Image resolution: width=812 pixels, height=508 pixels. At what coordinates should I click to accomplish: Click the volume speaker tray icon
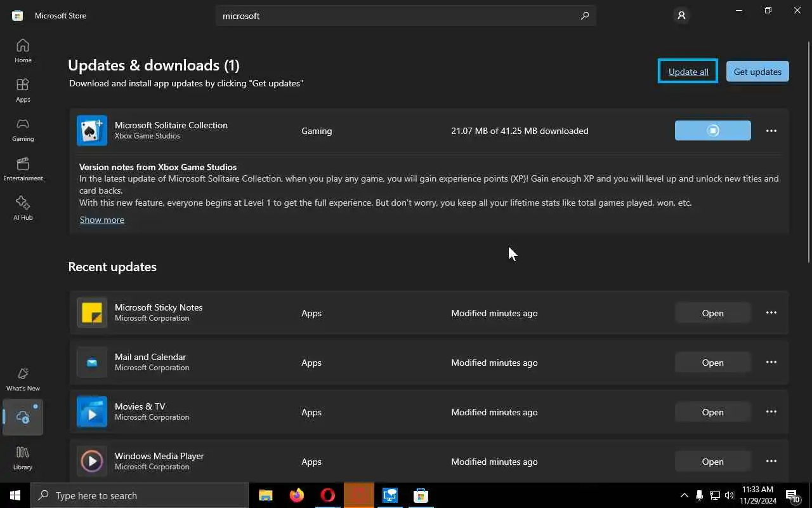click(x=730, y=495)
